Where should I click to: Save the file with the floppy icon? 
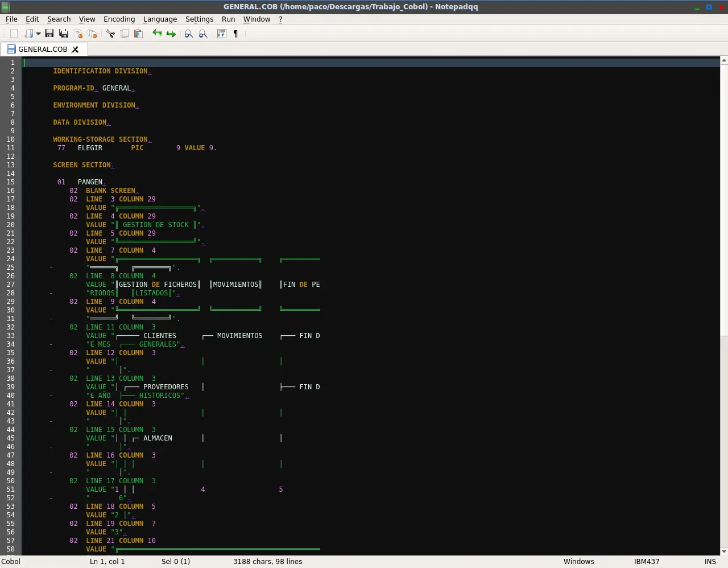coord(49,34)
